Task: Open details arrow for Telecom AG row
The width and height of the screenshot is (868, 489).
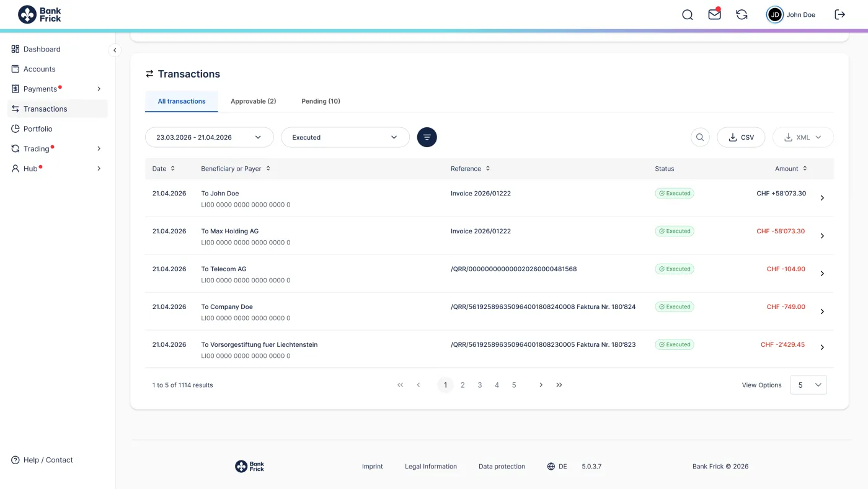Action: point(822,274)
